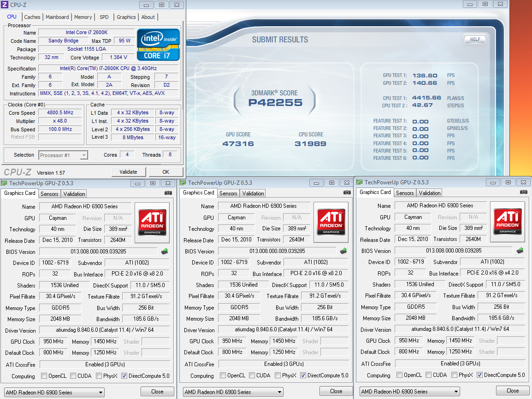Click the Close button in rightmost GPU-Z window
Viewport: 532px width, 399px height.
click(513, 391)
